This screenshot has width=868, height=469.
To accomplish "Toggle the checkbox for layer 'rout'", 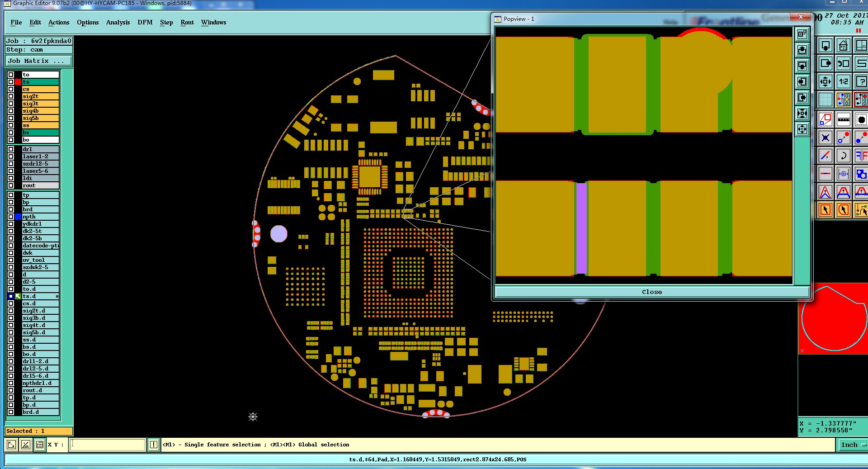I will [11, 185].
